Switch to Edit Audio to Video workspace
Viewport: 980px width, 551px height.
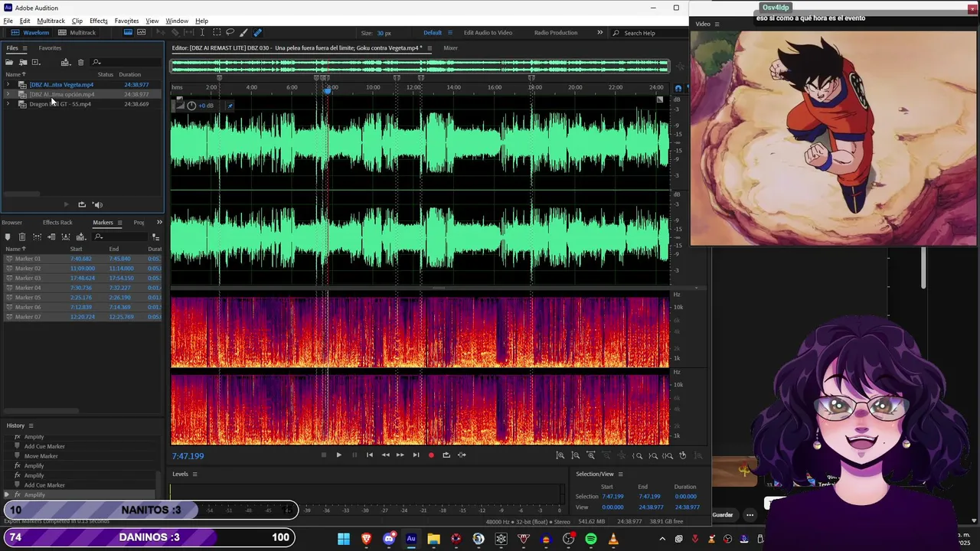(488, 33)
